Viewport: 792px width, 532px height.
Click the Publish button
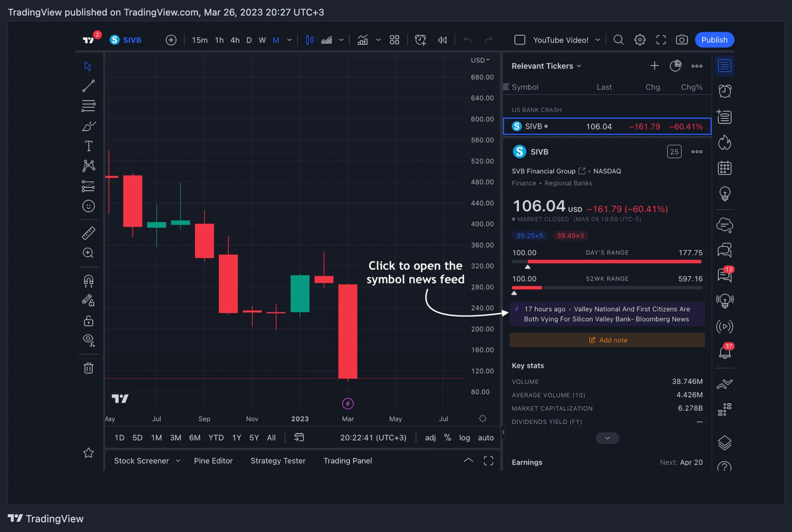714,40
